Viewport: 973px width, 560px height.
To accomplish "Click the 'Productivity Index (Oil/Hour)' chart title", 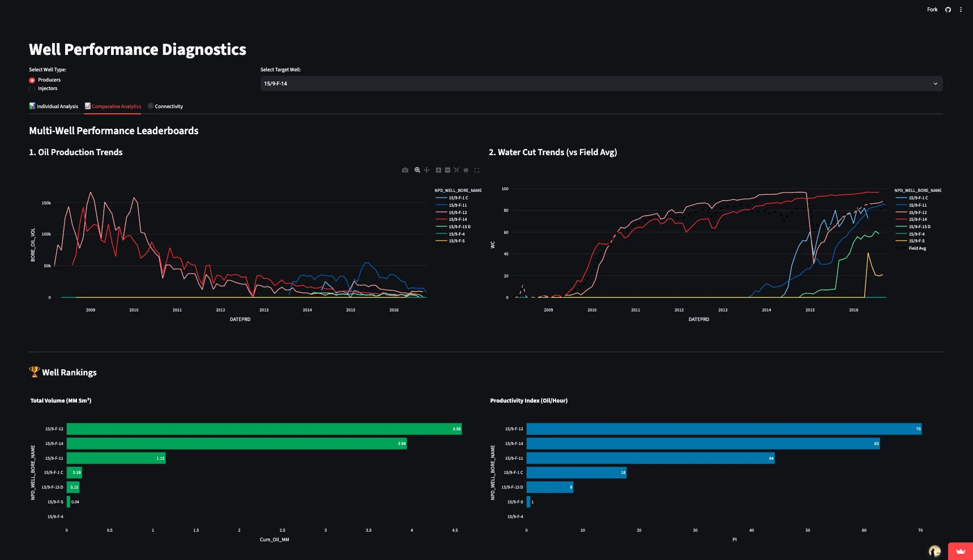I will coord(529,401).
